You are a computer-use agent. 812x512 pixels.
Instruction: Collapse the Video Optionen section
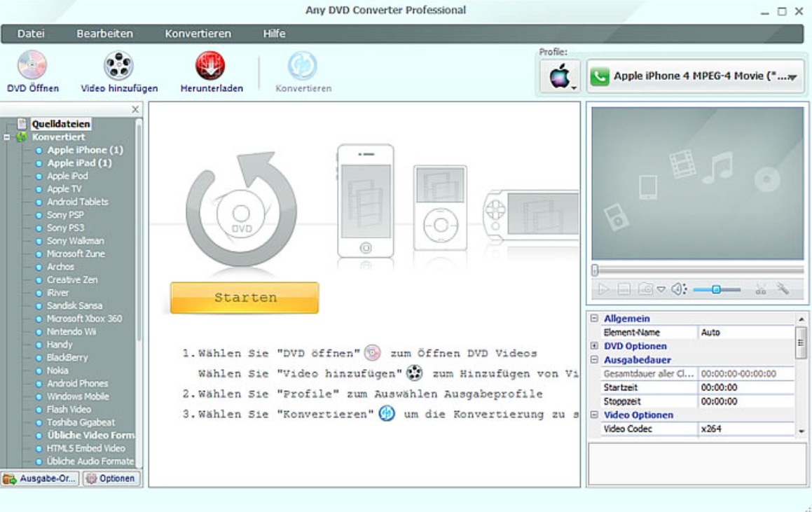[595, 415]
